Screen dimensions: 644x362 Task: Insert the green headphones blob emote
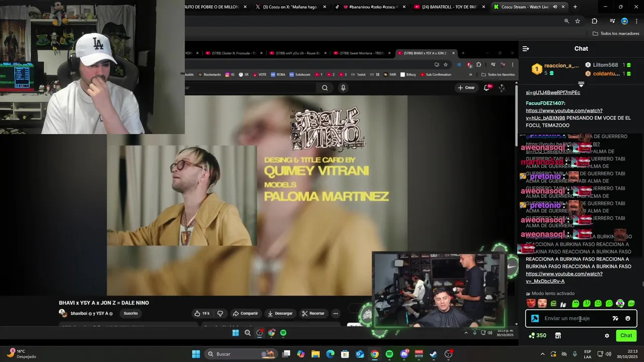(x=620, y=303)
